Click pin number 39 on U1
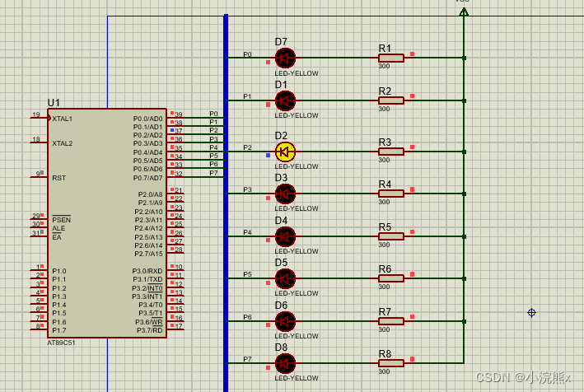Screen dimensions: 584x392 click(179, 114)
